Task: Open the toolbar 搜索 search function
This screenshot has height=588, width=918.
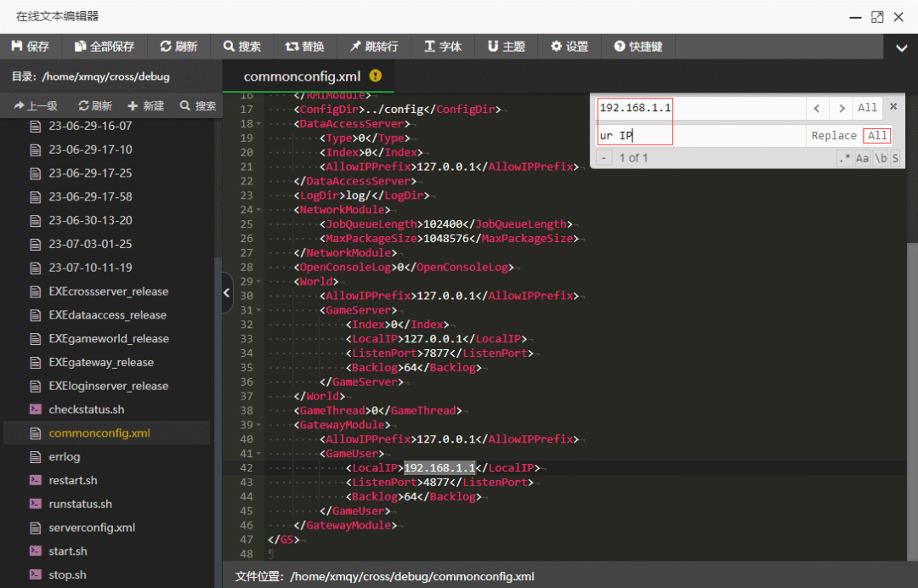Action: 241,46
